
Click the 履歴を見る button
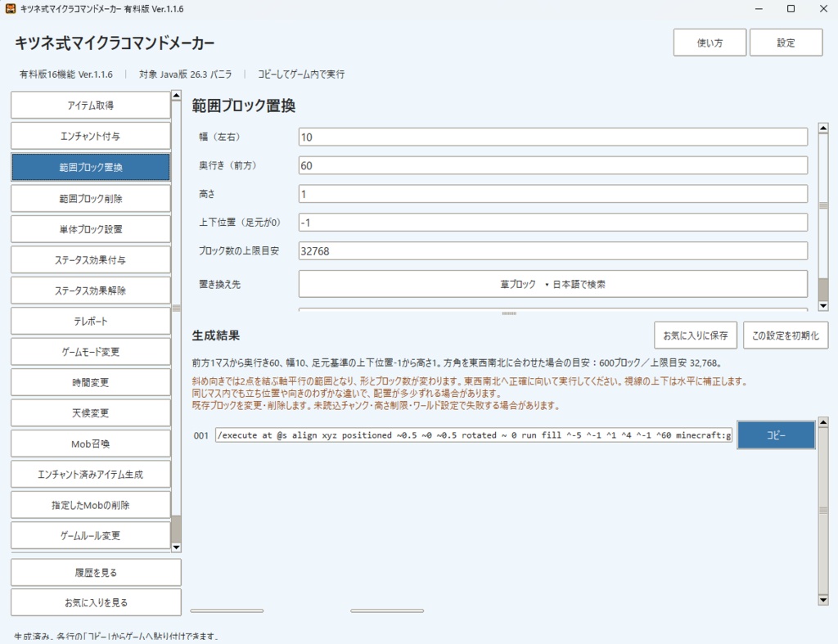(97, 572)
